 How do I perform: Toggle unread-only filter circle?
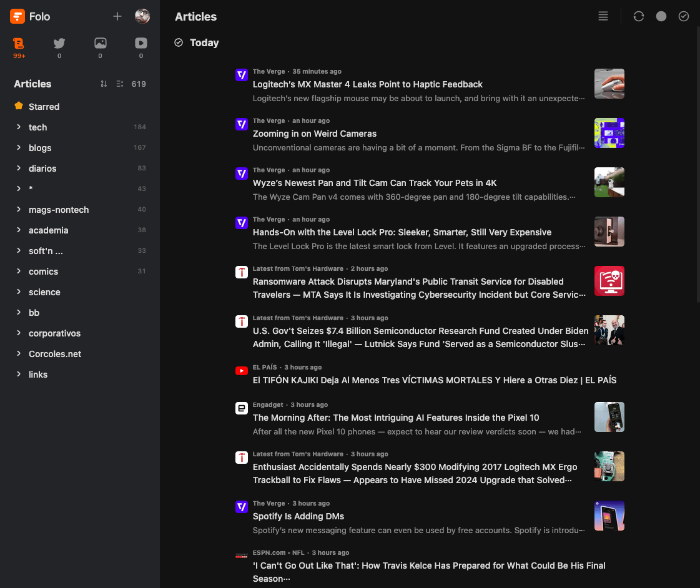[661, 16]
